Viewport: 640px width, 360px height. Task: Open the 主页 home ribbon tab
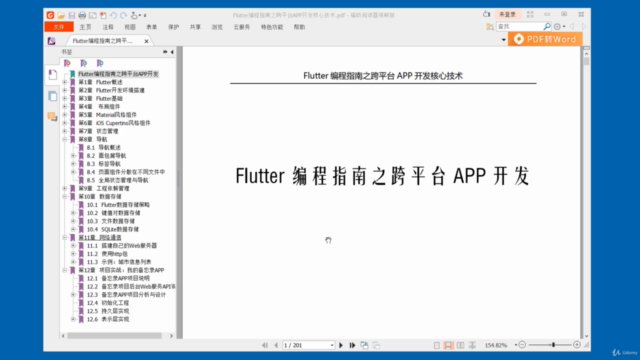click(85, 27)
